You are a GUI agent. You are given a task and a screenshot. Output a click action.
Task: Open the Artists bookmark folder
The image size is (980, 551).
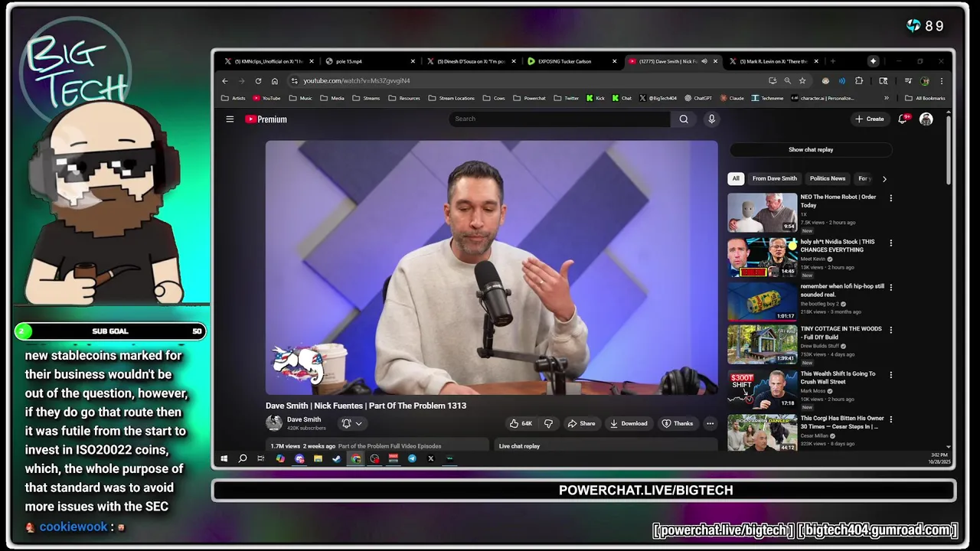pos(234,98)
